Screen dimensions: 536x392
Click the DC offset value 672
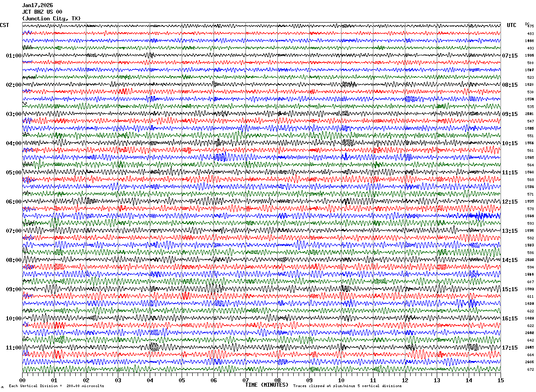pyautogui.click(x=530, y=369)
